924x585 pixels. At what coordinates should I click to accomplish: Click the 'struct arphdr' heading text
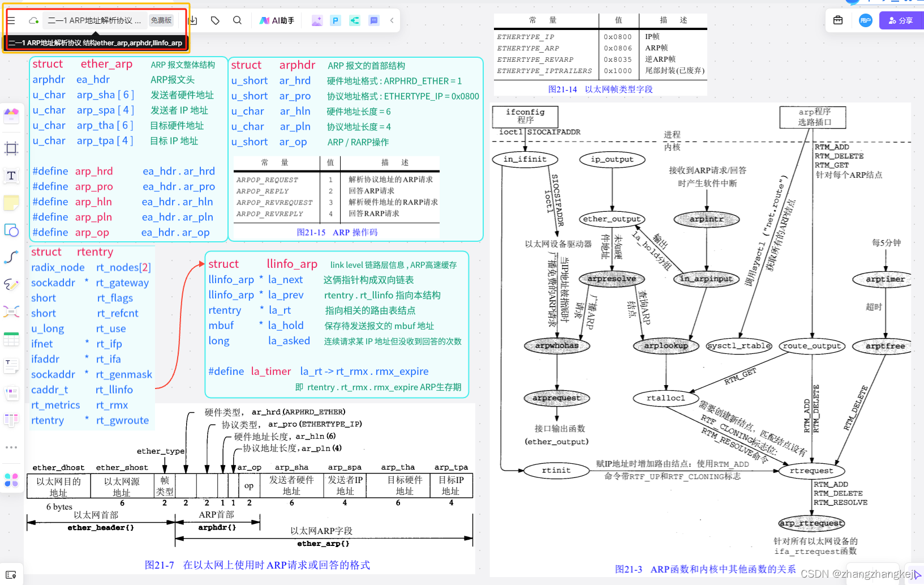273,65
